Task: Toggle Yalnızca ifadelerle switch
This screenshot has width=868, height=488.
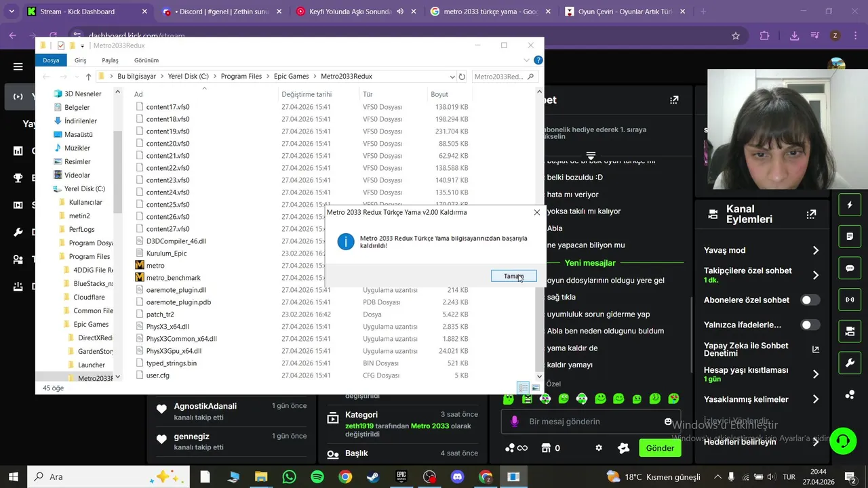Action: [x=810, y=325]
